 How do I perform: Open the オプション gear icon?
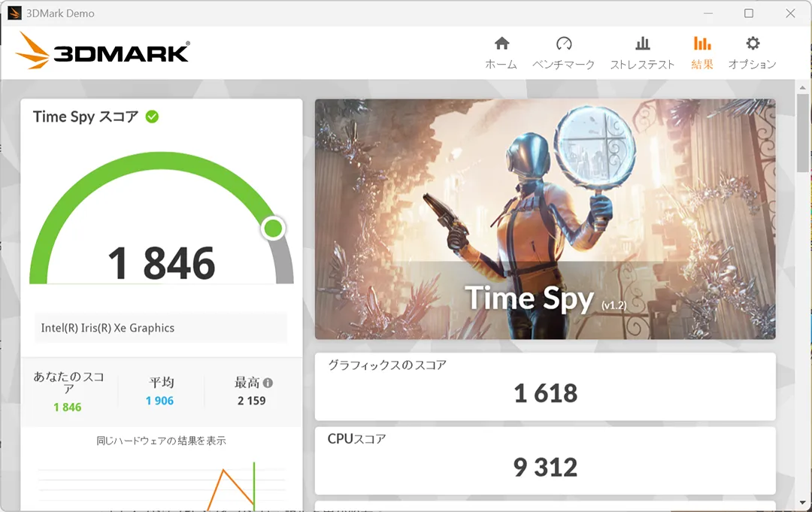(x=753, y=43)
